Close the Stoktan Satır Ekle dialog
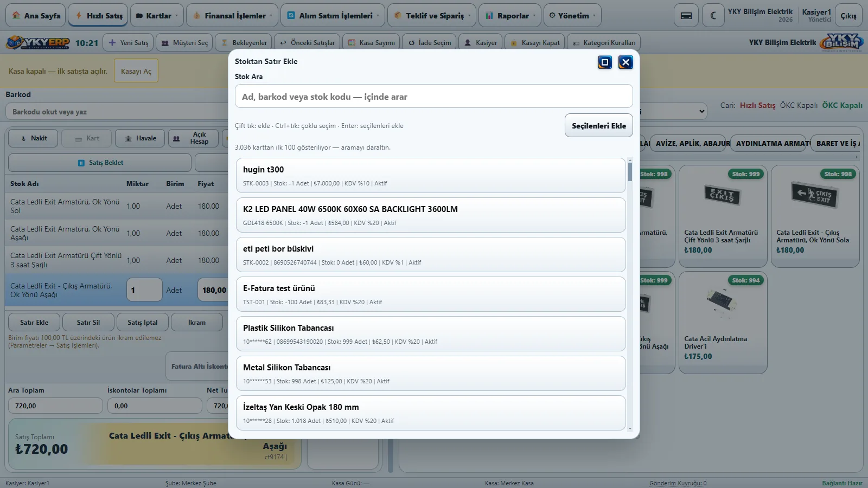 [626, 62]
